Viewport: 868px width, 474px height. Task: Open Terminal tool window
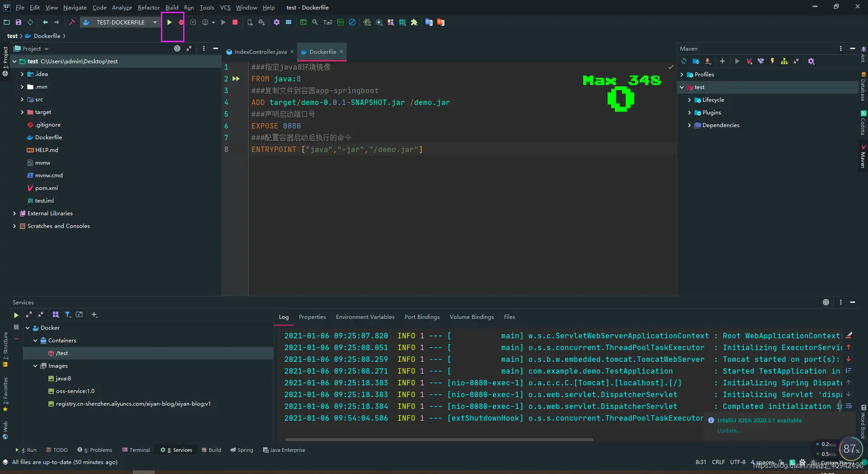click(136, 450)
